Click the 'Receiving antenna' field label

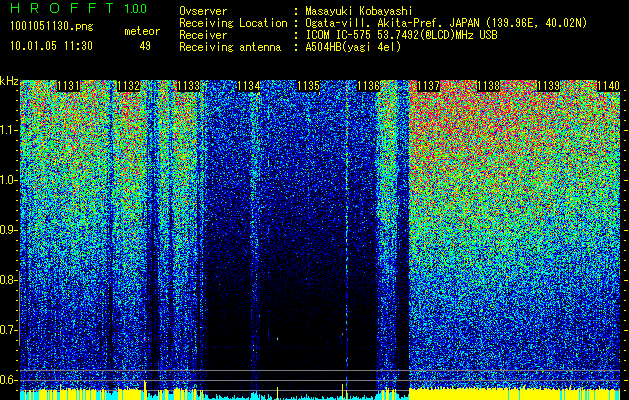(230, 47)
